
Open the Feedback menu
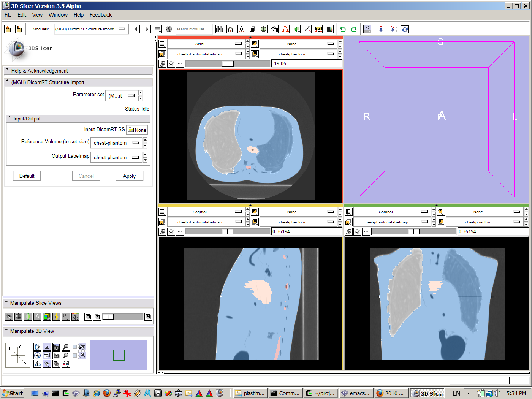tap(100, 15)
